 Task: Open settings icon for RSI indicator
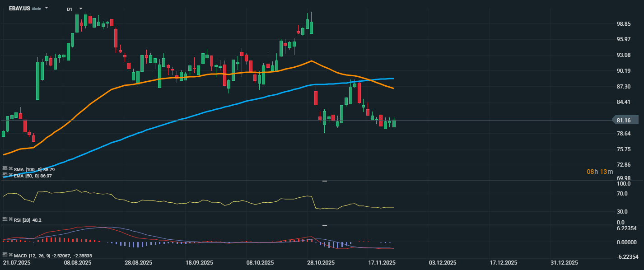coord(5,219)
